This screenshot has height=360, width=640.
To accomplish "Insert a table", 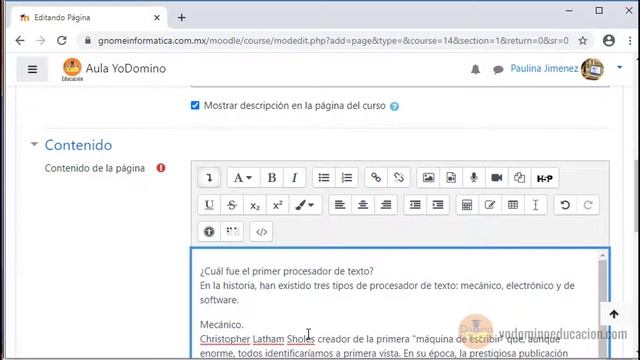I will pos(513,204).
